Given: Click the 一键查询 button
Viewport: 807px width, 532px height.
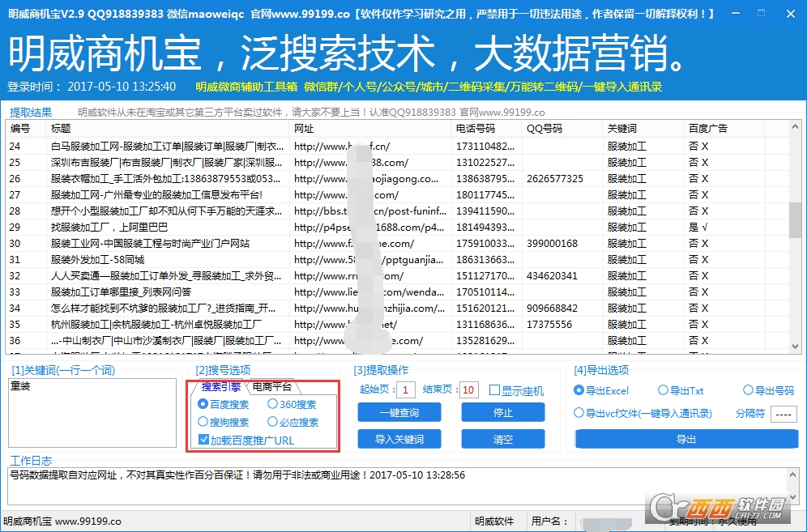Looking at the screenshot, I should [399, 413].
